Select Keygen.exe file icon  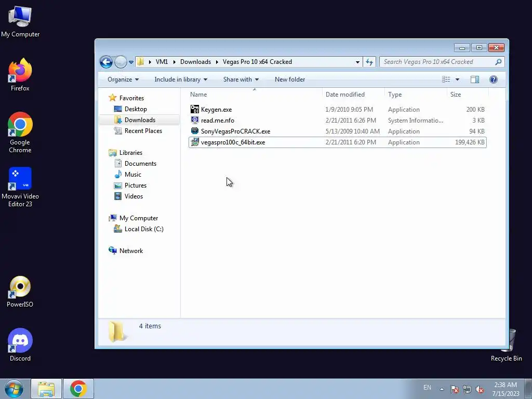pyautogui.click(x=195, y=109)
